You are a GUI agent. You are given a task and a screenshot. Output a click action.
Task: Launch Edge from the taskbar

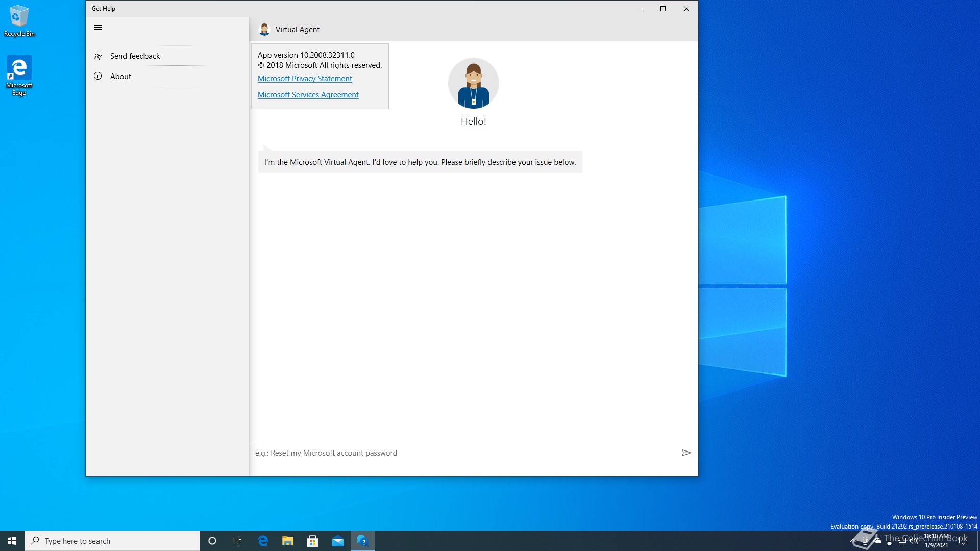tap(263, 541)
